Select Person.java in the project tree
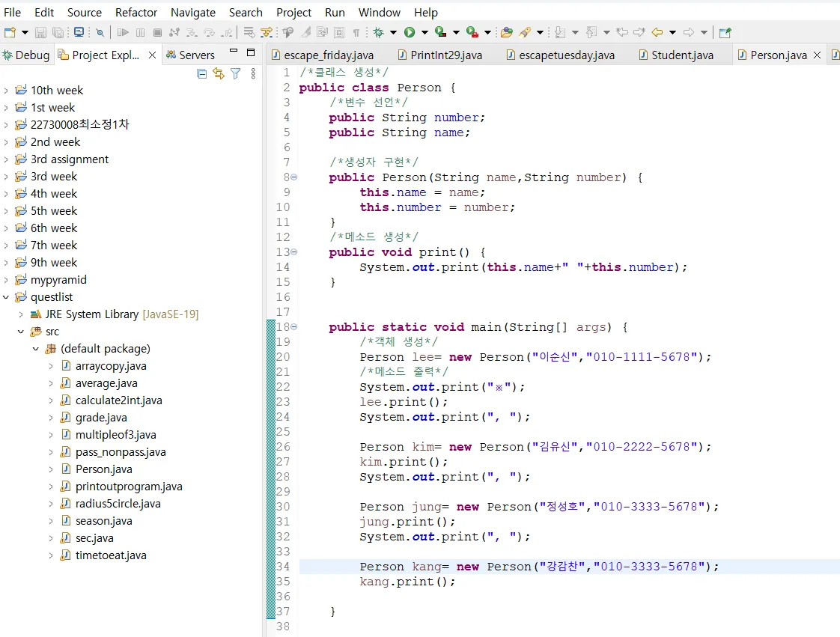The image size is (840, 637). pos(103,469)
